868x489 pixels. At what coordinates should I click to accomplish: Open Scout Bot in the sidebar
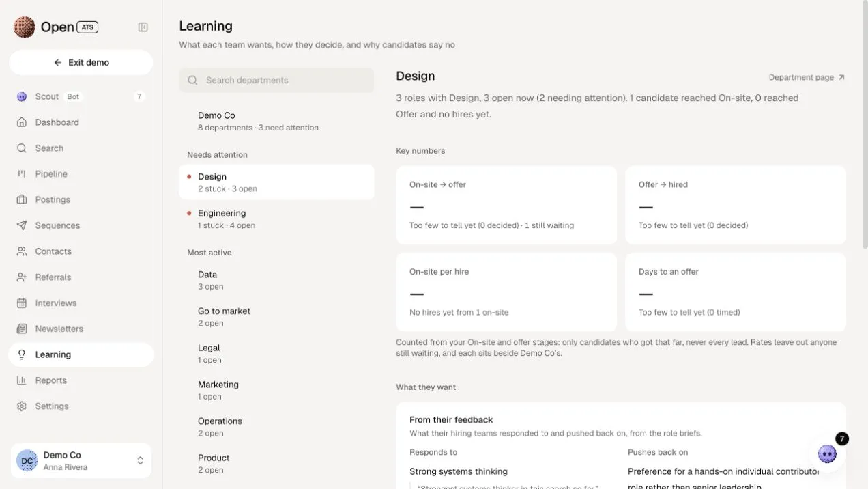81,96
